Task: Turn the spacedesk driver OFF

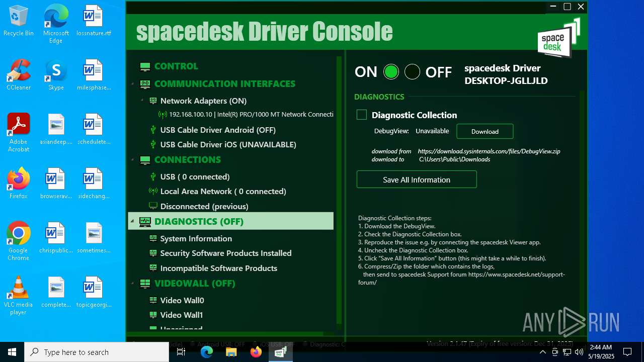Action: tap(412, 72)
